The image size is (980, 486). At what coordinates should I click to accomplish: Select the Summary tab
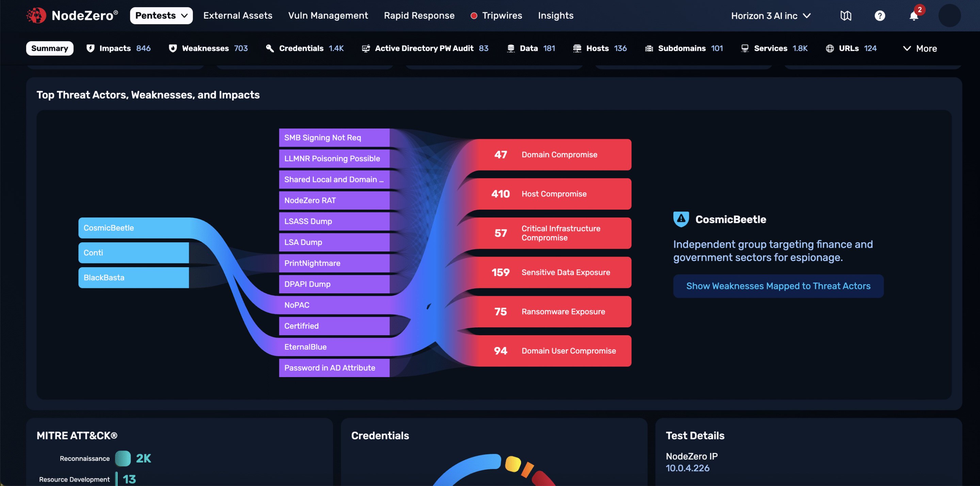click(49, 48)
